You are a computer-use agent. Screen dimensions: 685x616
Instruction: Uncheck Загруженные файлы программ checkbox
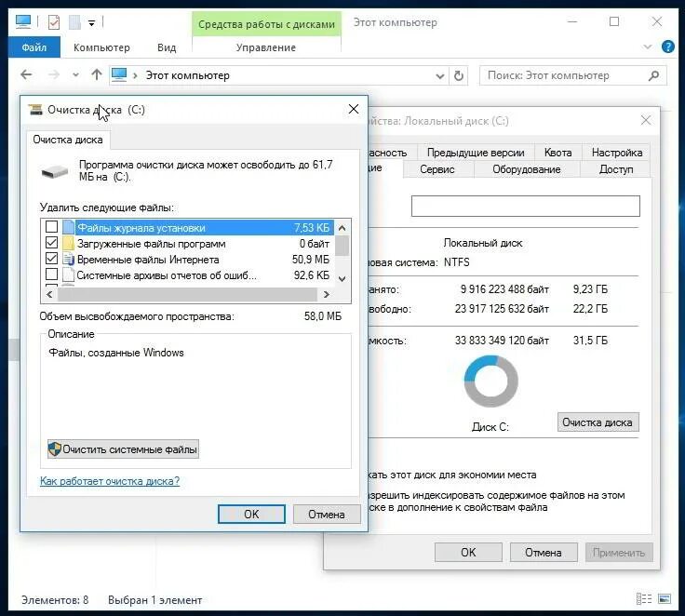pos(51,242)
